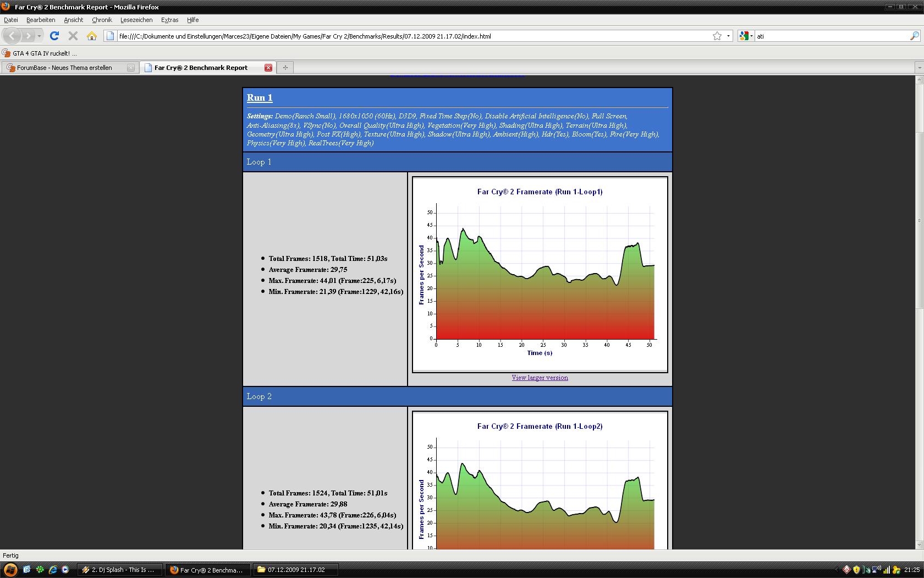Viewport: 924px width, 578px height.
Task: Click the Loop 1 framerate chart
Action: pyautogui.click(x=540, y=274)
